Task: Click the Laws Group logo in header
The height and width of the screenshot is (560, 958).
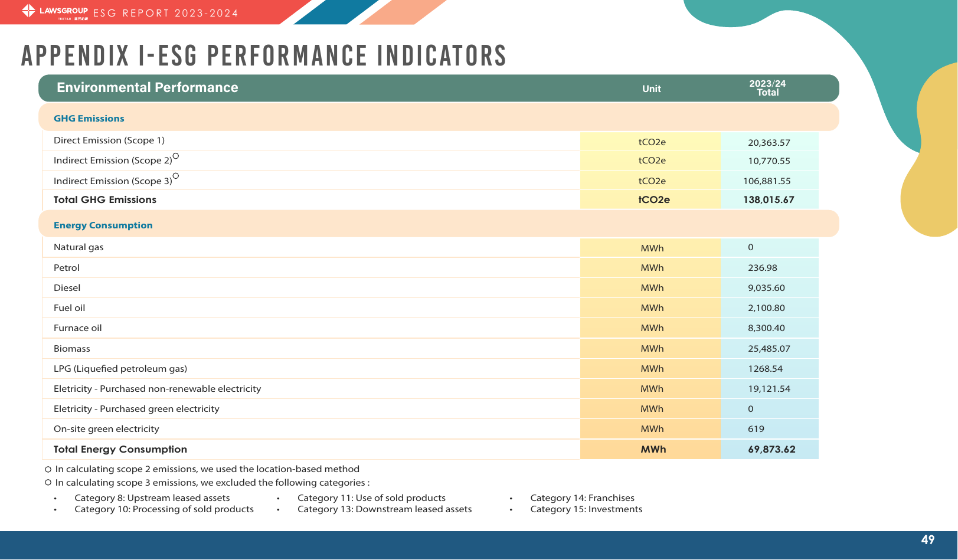Action: coord(55,12)
